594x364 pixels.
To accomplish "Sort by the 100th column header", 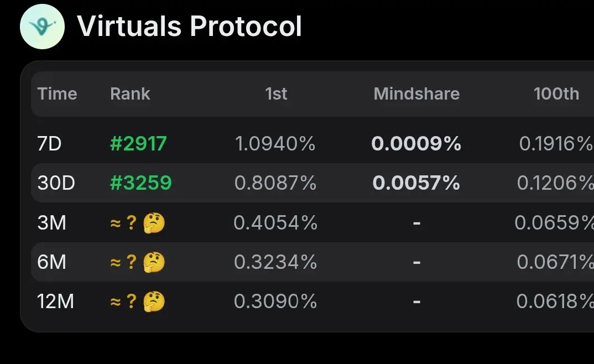I will pyautogui.click(x=556, y=93).
